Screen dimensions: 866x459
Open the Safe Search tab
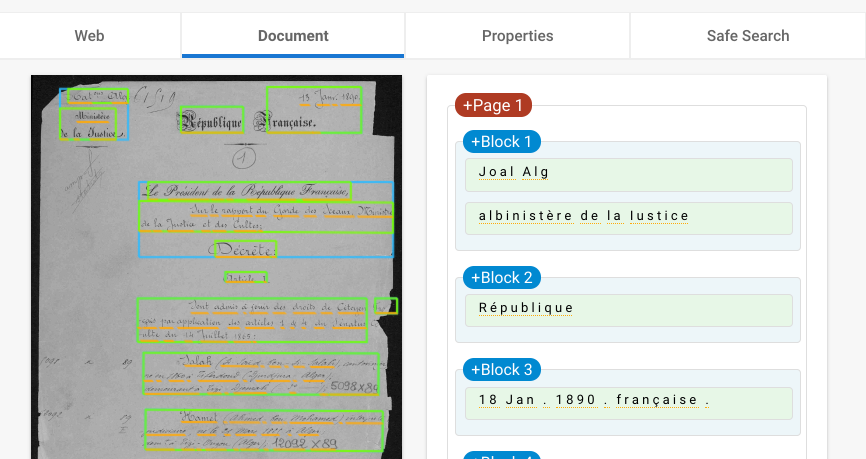point(748,36)
